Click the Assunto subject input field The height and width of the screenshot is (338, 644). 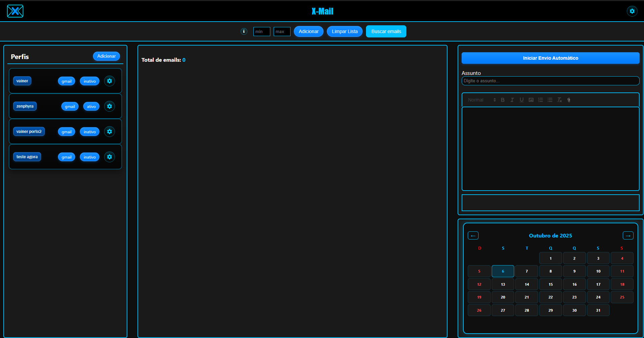click(550, 81)
